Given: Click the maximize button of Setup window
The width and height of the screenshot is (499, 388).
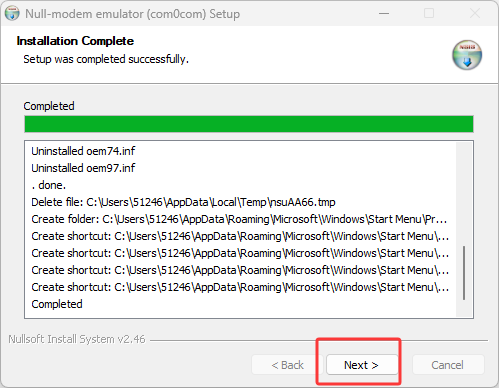Looking at the screenshot, I should (429, 13).
